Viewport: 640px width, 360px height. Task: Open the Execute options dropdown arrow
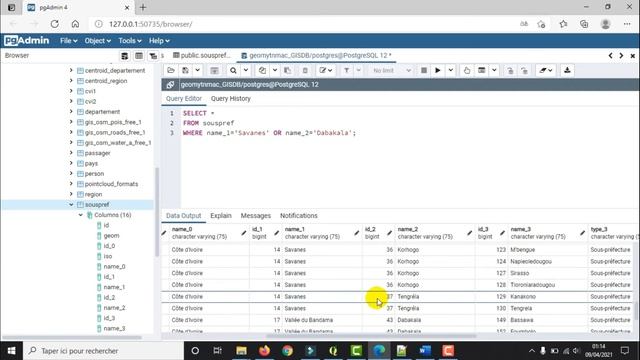(451, 71)
